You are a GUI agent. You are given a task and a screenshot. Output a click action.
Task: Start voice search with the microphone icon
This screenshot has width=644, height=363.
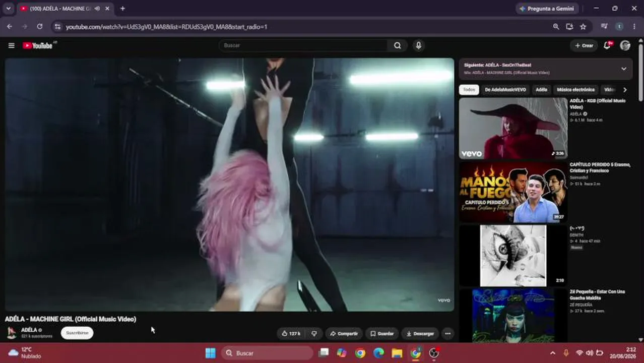pyautogui.click(x=418, y=45)
